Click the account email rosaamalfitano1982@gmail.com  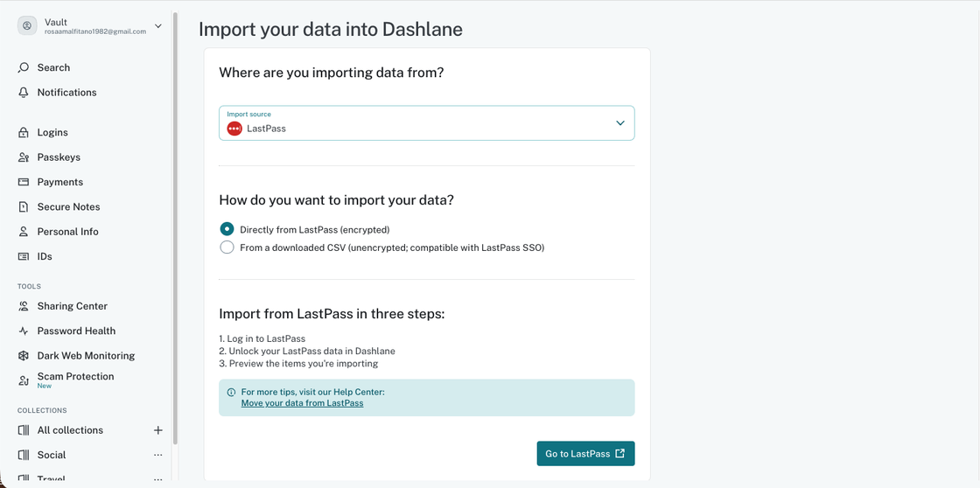95,31
